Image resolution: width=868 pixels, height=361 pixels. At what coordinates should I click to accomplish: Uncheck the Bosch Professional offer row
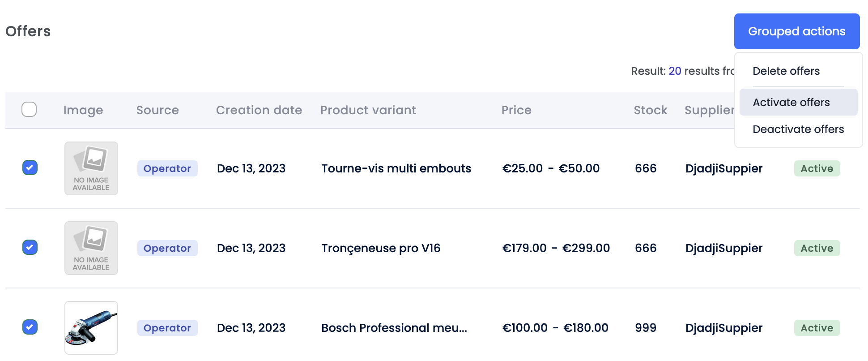point(30,328)
